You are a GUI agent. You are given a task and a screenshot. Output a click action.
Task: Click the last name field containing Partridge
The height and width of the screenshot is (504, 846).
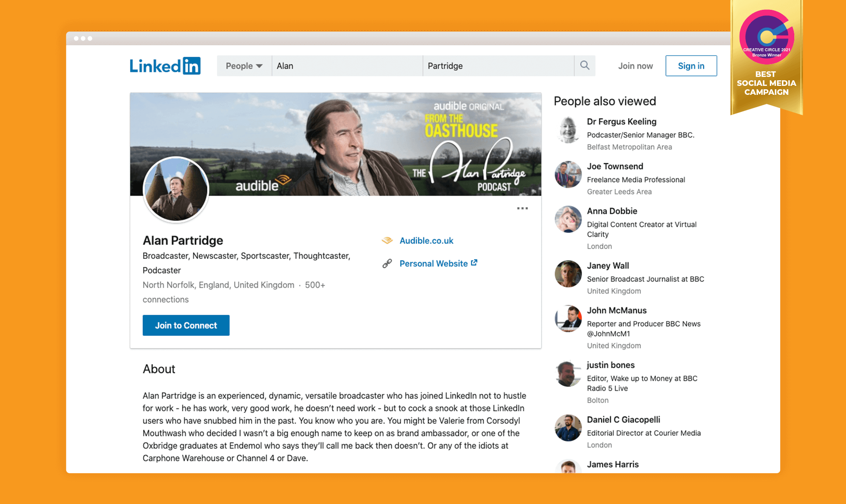coord(498,66)
